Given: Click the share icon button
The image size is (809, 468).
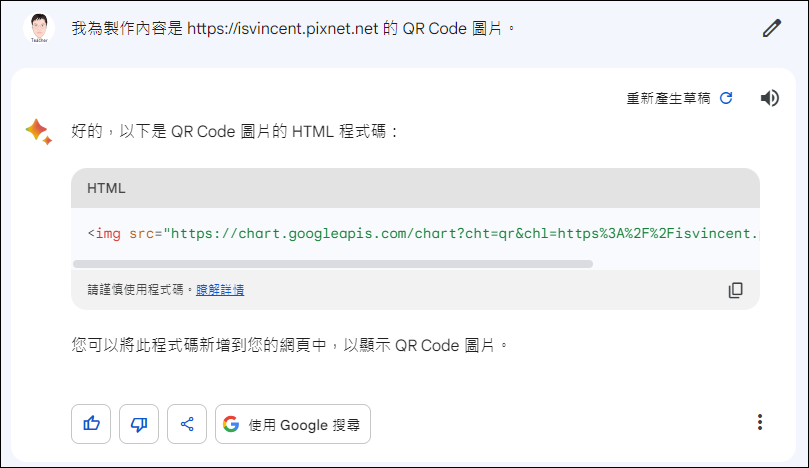Looking at the screenshot, I should [187, 424].
